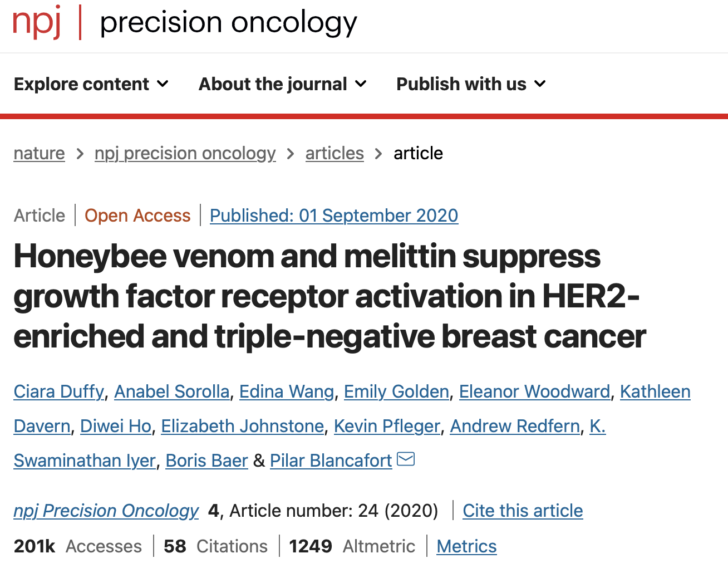This screenshot has height=568, width=728.
Task: Open the npj precision oncology breadcrumb
Action: 185,153
